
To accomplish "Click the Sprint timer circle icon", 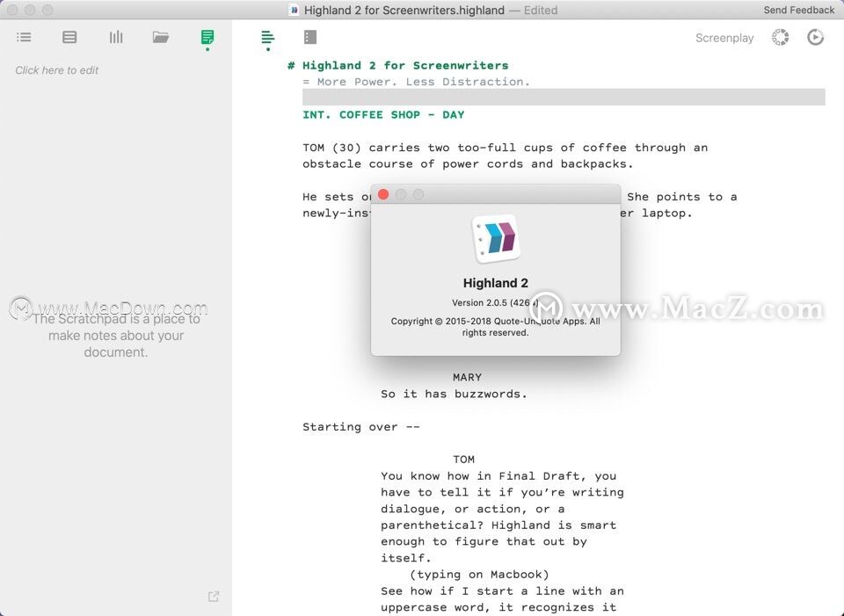I will (x=780, y=37).
